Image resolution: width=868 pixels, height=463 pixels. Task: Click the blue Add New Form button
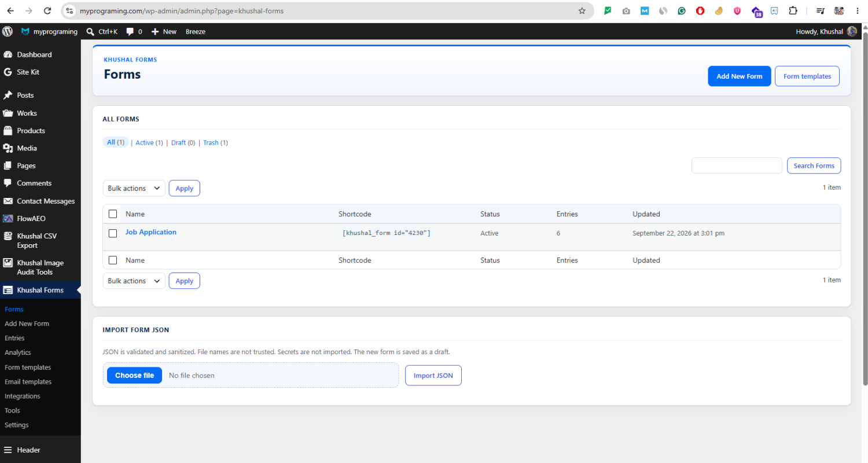coord(740,76)
